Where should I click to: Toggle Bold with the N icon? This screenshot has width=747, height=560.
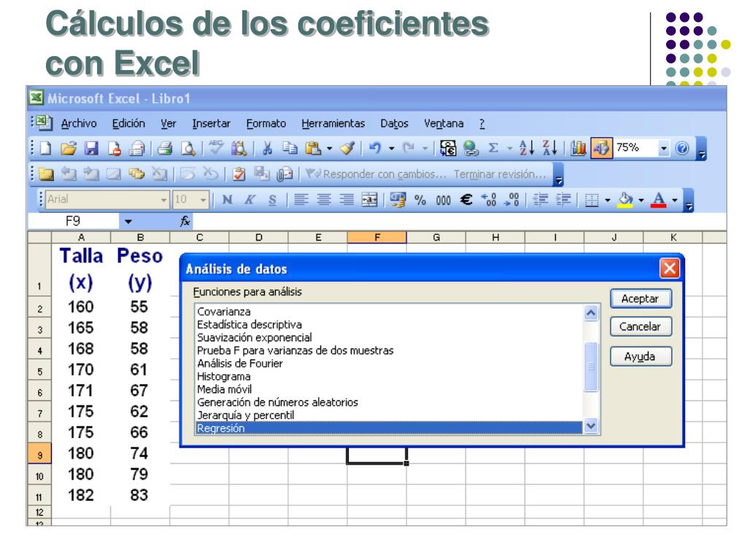click(228, 200)
